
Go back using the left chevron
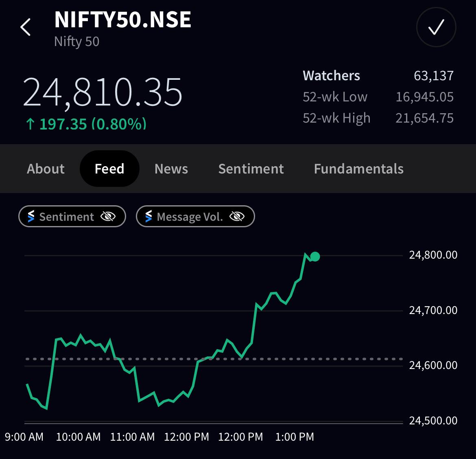tap(26, 27)
